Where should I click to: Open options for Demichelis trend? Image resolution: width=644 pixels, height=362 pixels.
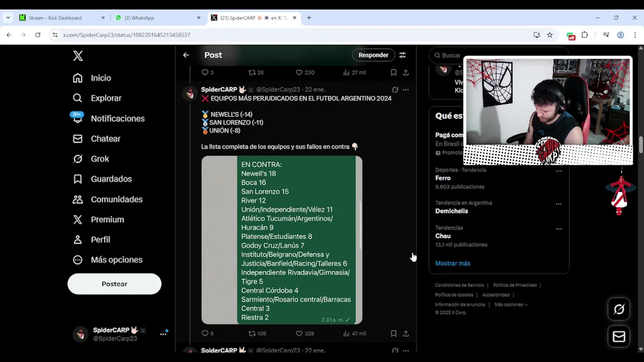click(x=558, y=204)
